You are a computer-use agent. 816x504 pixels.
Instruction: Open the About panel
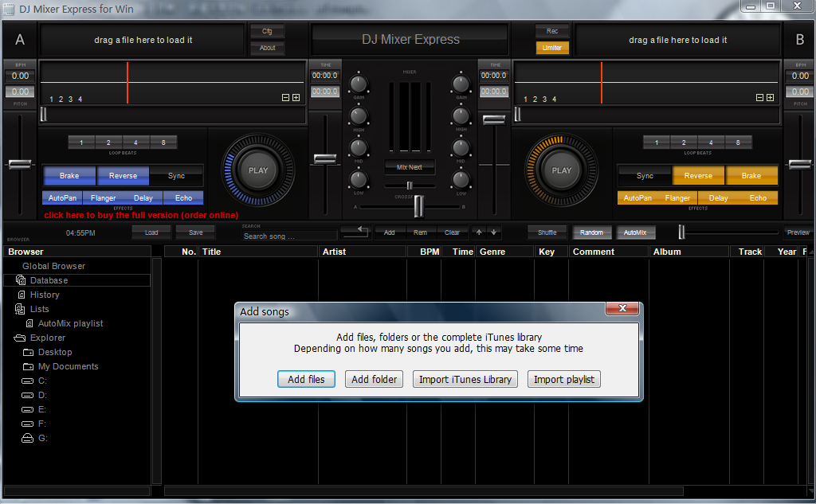tap(267, 47)
